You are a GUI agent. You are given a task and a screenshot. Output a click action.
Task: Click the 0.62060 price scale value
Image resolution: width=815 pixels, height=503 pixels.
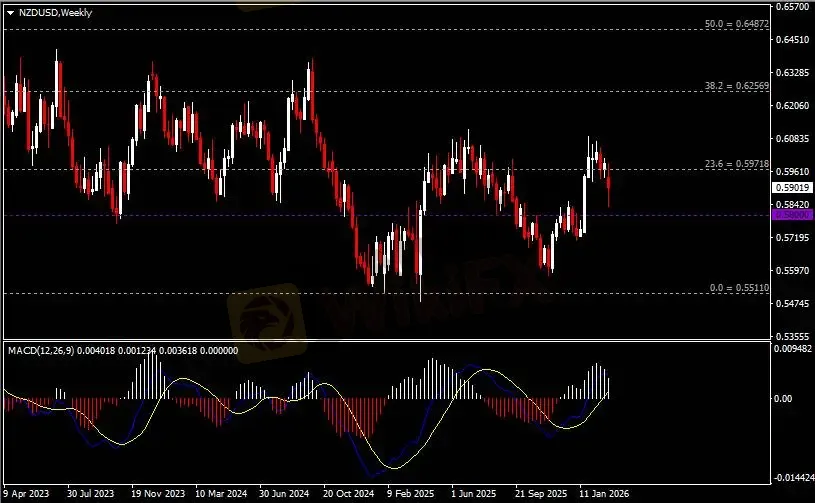[793, 105]
